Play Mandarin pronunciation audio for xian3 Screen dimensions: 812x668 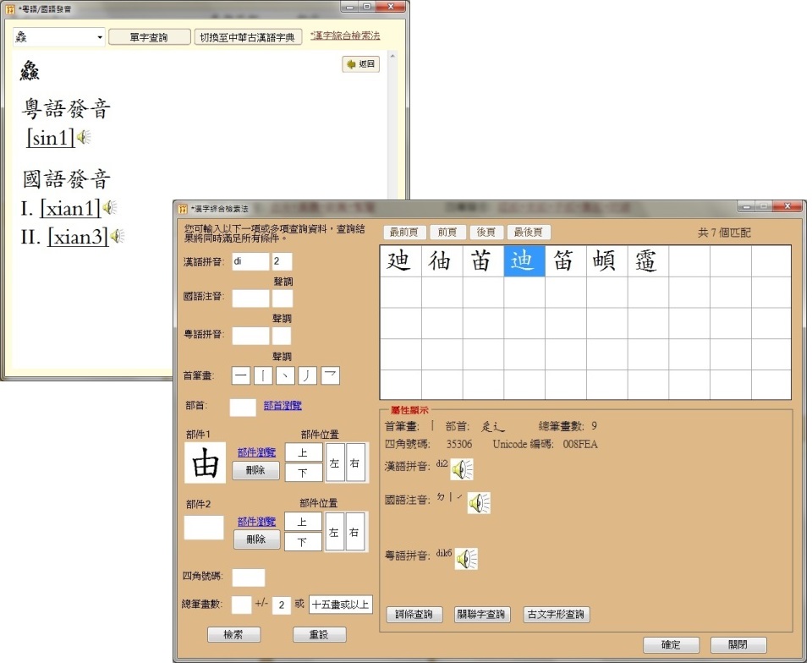point(118,236)
